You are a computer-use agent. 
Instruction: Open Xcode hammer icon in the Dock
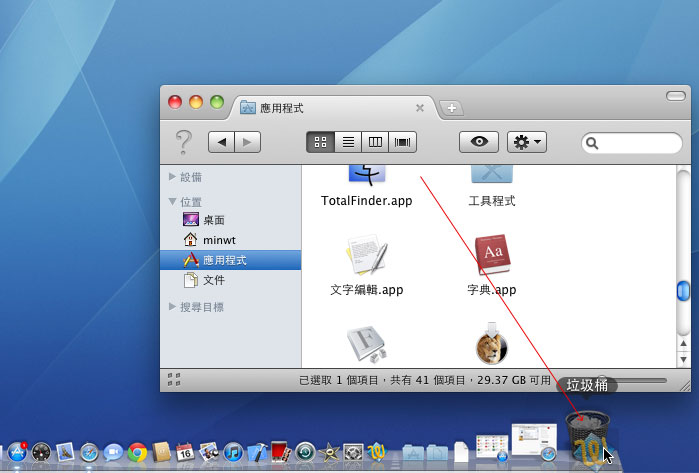pos(257,452)
